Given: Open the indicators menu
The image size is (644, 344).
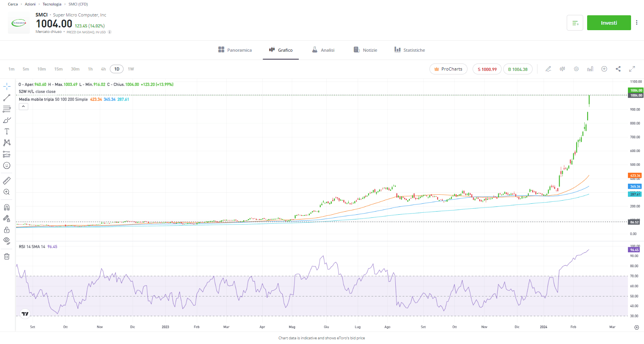Looking at the screenshot, I should coord(590,69).
